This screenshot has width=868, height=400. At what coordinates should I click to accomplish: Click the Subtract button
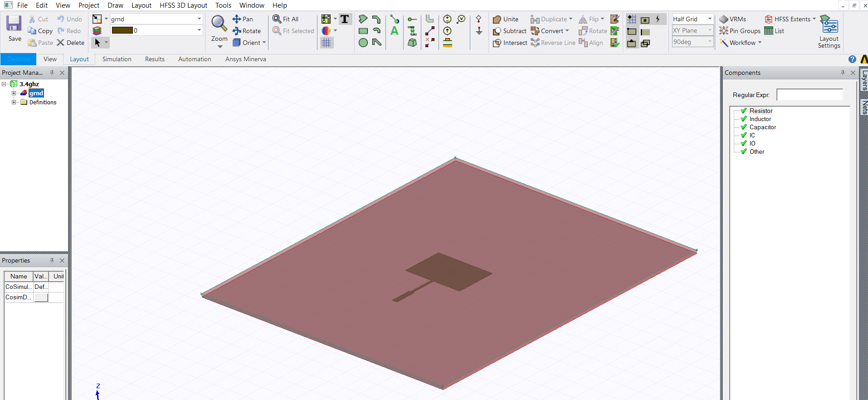pyautogui.click(x=510, y=31)
